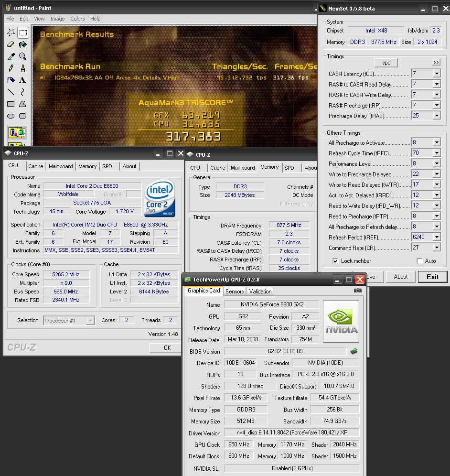Screen dimensions: 450x476
Task: Click the Driver Version field in GPU-Z
Action: pos(291,433)
